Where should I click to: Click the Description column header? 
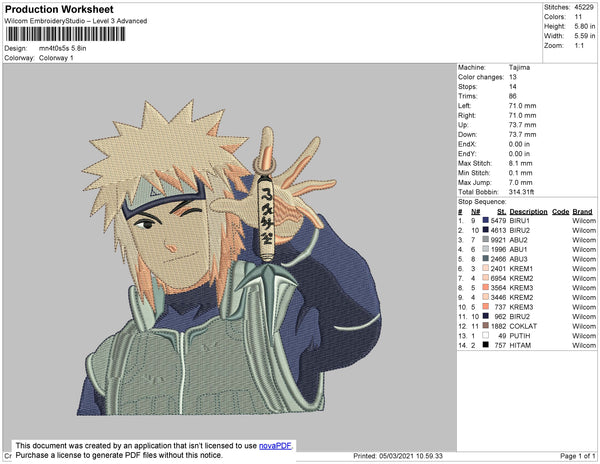pyautogui.click(x=528, y=212)
